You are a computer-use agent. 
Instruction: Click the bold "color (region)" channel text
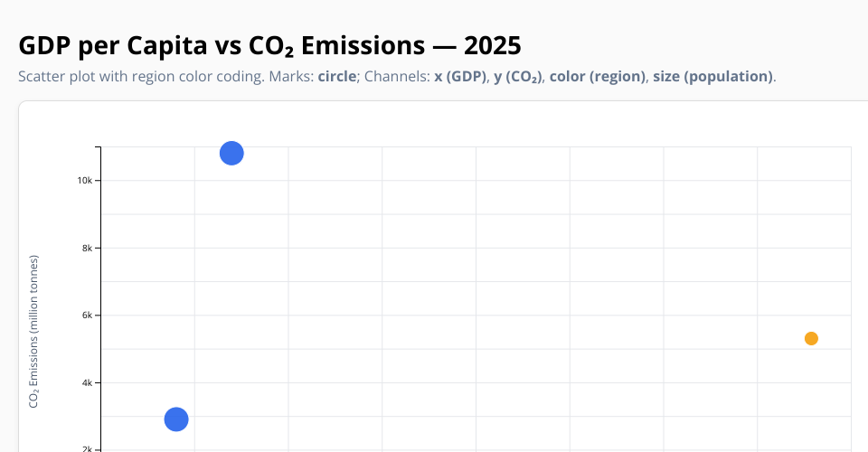597,77
